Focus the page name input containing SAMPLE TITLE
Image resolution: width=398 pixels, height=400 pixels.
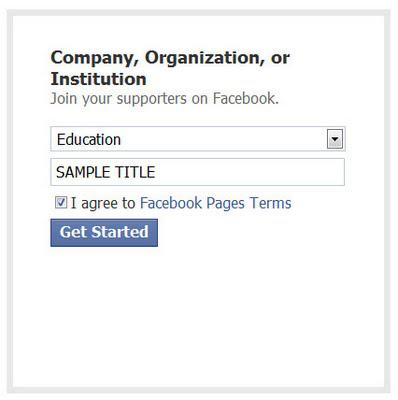197,172
